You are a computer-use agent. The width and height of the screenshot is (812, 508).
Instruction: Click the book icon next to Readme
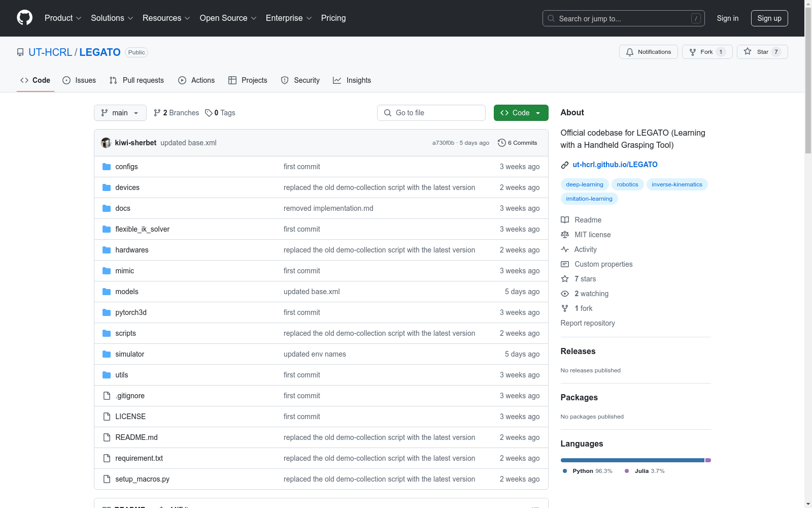coord(565,220)
